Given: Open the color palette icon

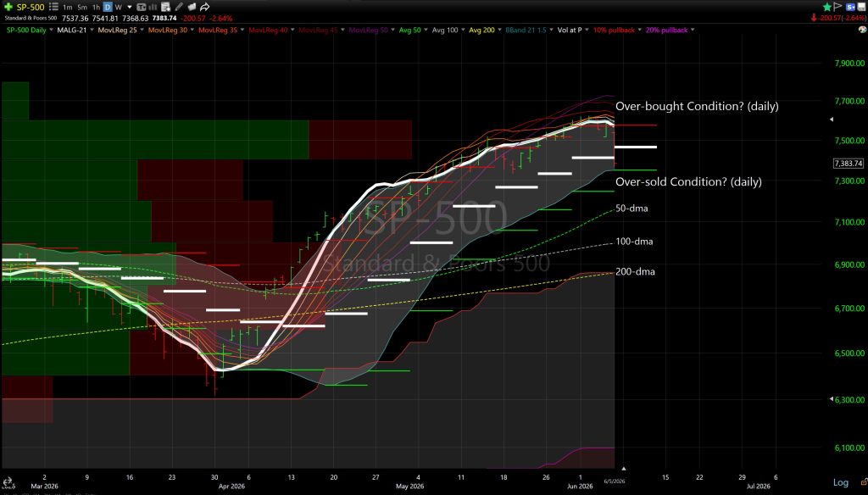Looking at the screenshot, I should click(862, 30).
